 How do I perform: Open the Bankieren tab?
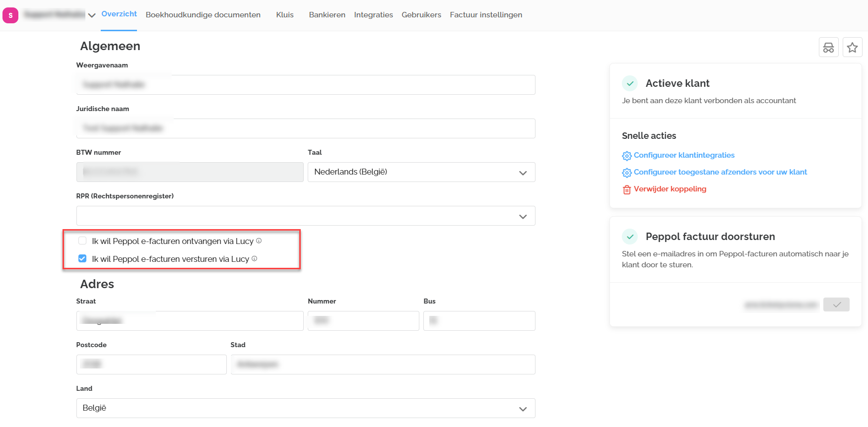pyautogui.click(x=327, y=15)
